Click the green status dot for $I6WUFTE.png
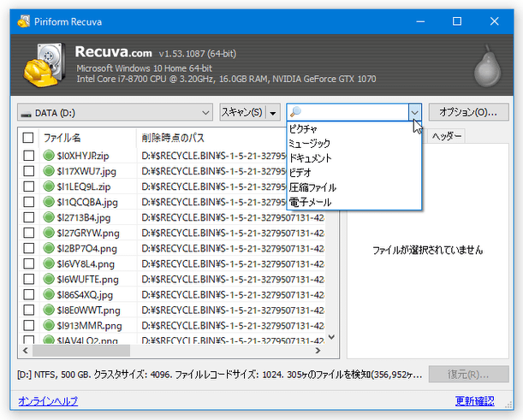 click(49, 279)
